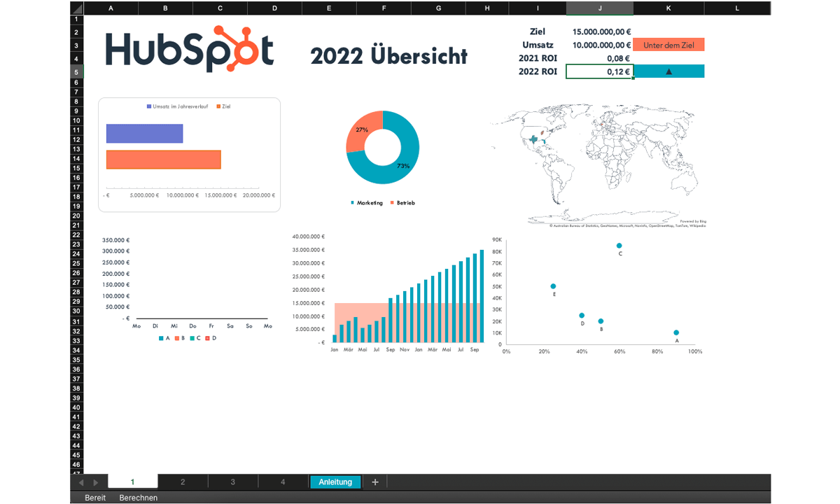This screenshot has height=504, width=840.
Task: Select column E header
Action: 329,8
